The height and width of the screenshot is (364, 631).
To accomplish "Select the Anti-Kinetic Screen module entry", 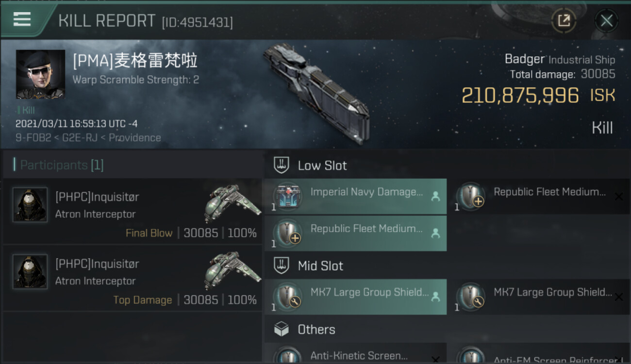I will [x=359, y=356].
